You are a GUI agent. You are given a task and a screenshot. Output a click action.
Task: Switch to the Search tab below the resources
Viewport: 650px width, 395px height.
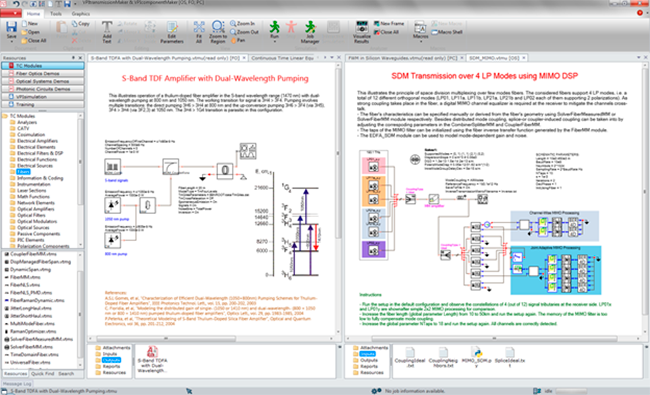point(66,373)
